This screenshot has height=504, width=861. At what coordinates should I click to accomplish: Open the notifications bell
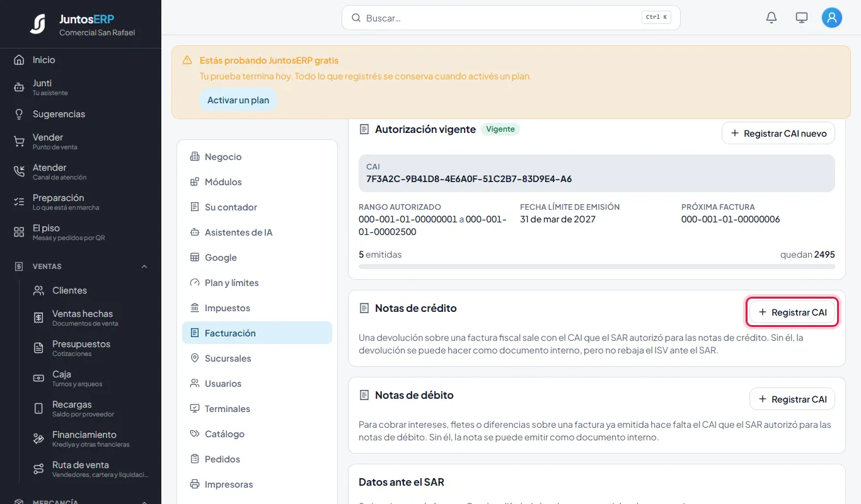771,18
